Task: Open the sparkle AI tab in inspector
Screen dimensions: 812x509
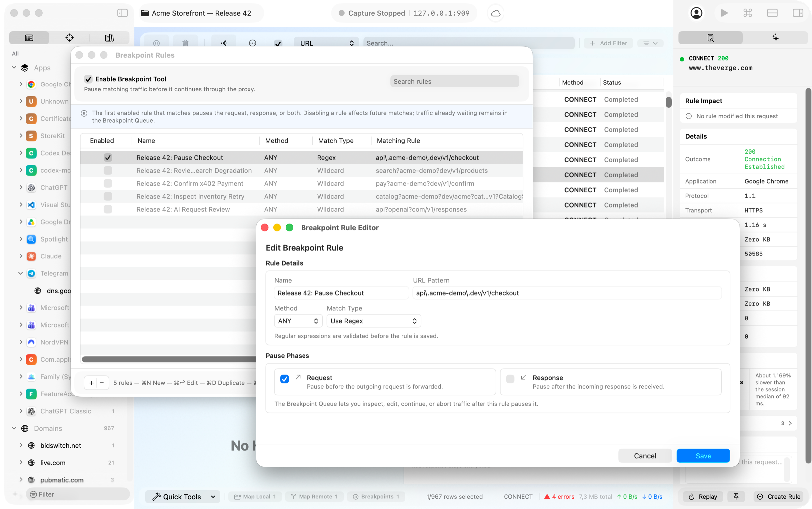Action: pyautogui.click(x=775, y=37)
